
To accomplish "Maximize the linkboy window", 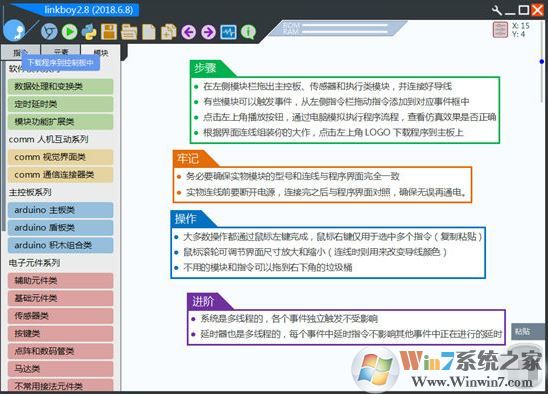I will pyautogui.click(x=523, y=10).
